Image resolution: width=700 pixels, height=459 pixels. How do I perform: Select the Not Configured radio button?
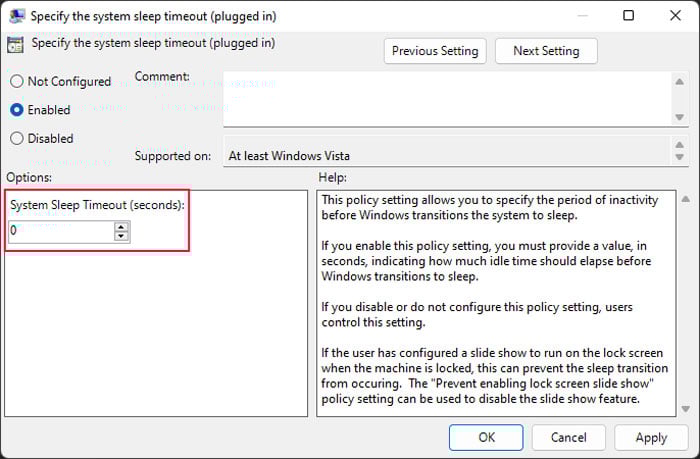pyautogui.click(x=17, y=81)
